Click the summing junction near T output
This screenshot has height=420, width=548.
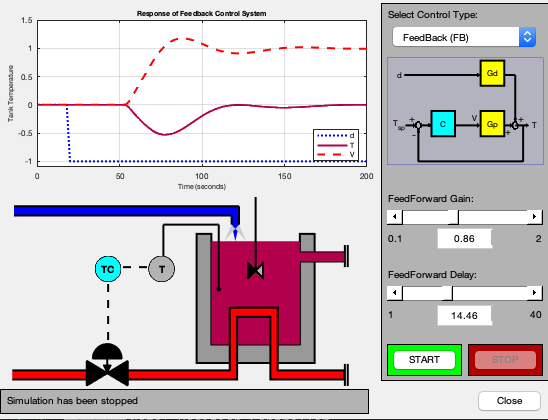[515, 125]
